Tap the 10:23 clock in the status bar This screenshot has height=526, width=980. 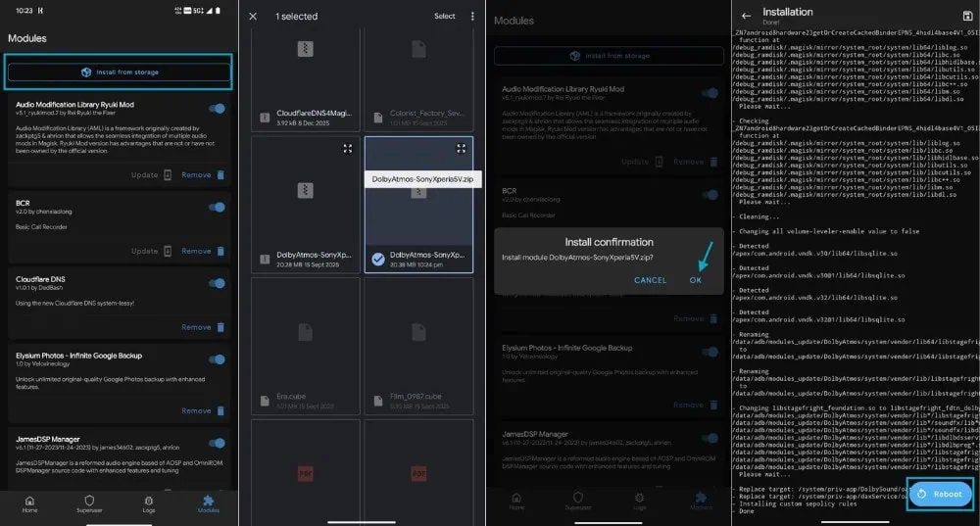(x=24, y=11)
